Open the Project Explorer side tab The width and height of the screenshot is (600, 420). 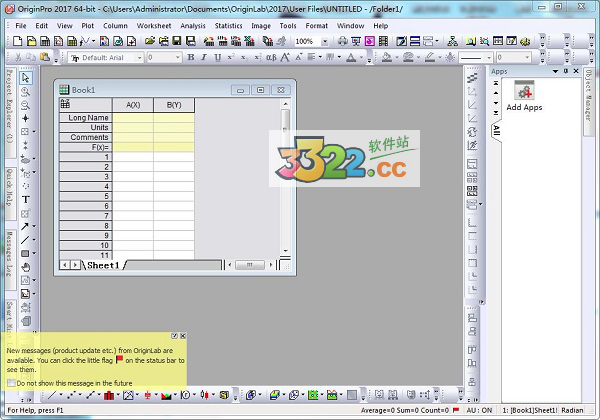pos(8,100)
